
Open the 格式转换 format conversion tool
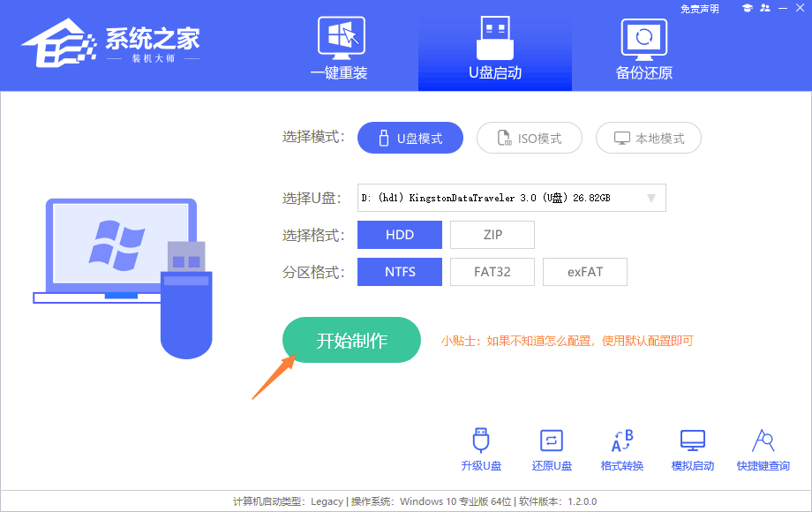622,449
